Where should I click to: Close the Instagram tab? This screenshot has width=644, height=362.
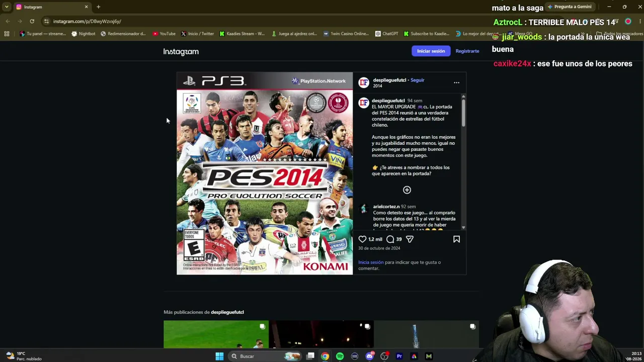86,7
